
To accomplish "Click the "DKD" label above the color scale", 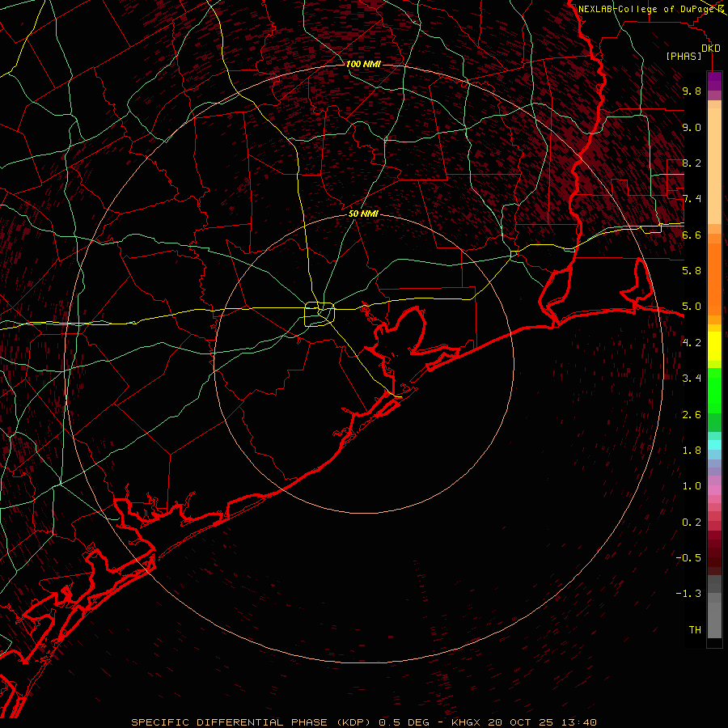I will [x=710, y=49].
